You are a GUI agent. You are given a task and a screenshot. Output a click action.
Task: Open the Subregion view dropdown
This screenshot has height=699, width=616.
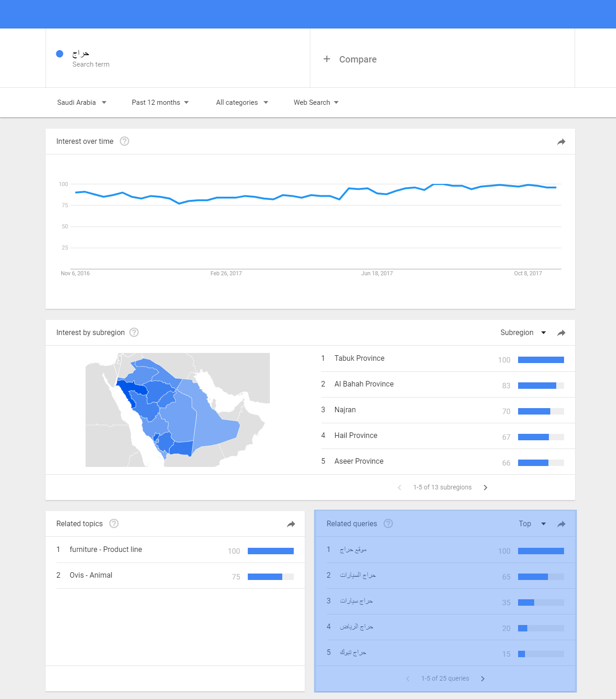pyautogui.click(x=523, y=332)
